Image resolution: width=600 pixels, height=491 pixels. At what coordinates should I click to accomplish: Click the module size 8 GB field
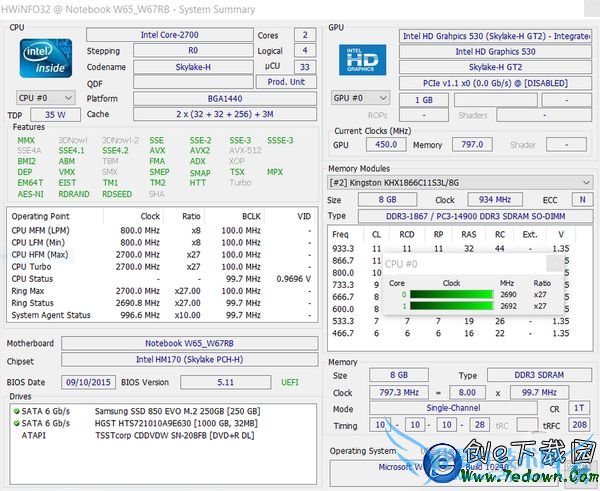tap(387, 200)
